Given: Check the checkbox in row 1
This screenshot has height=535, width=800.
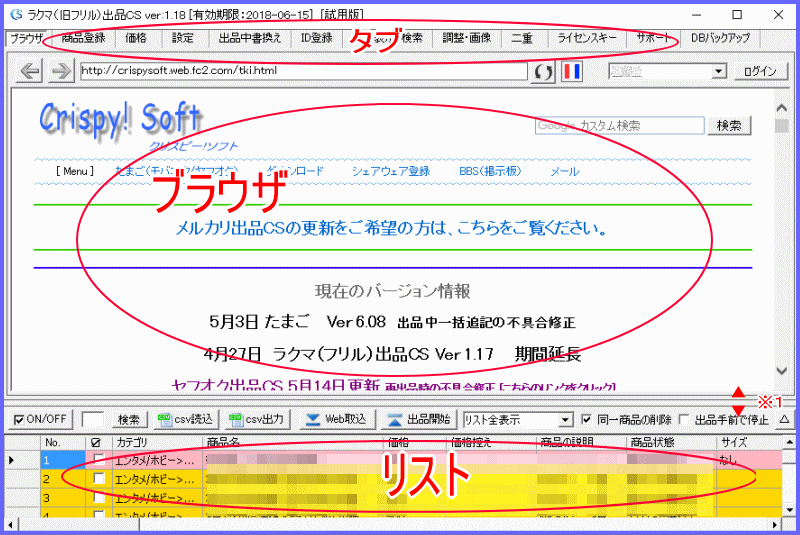Looking at the screenshot, I should click(99, 460).
